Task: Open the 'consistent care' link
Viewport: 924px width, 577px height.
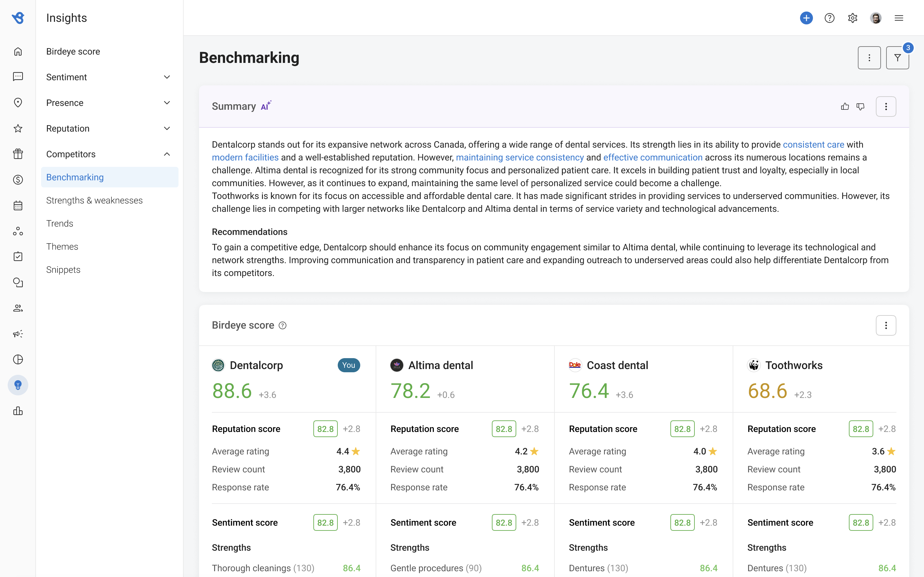Action: (813, 145)
